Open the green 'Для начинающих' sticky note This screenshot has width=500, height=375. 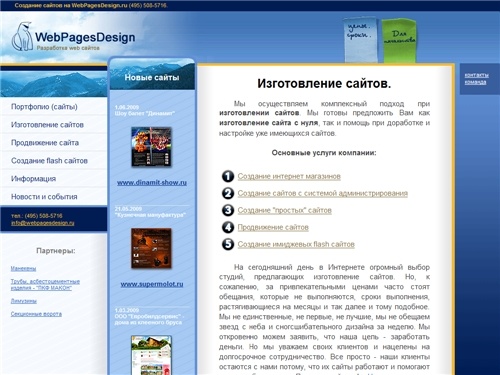click(399, 40)
